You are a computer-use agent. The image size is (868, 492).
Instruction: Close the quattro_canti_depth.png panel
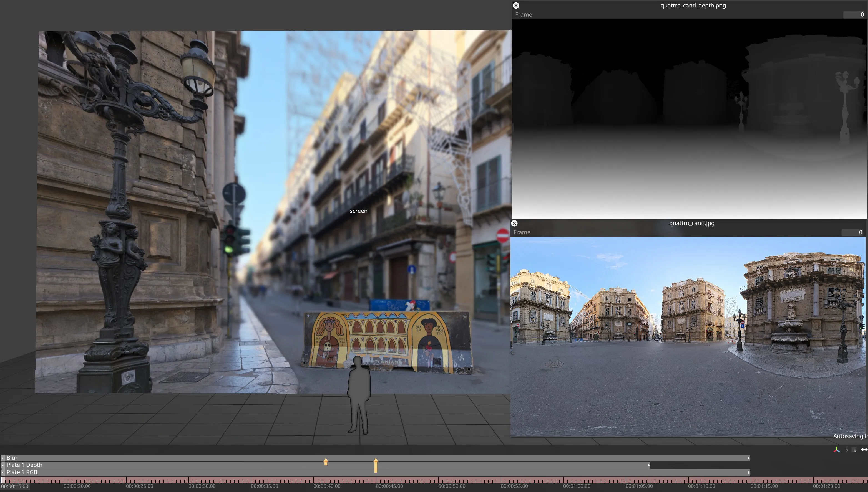516,5
